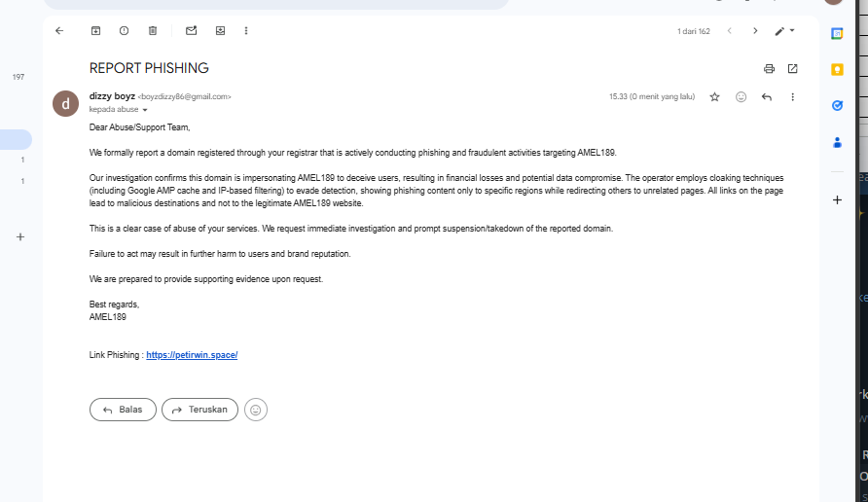
Task: Mark this email as unread
Action: (191, 31)
